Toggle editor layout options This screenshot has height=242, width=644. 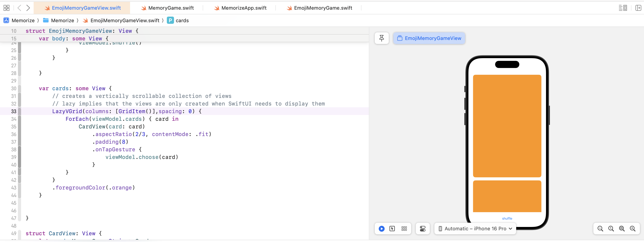point(622,8)
